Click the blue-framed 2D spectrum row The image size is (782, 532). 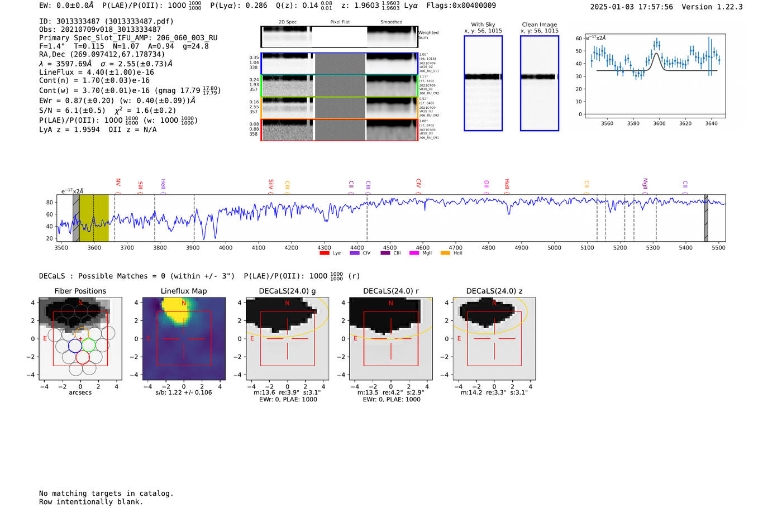click(339, 64)
